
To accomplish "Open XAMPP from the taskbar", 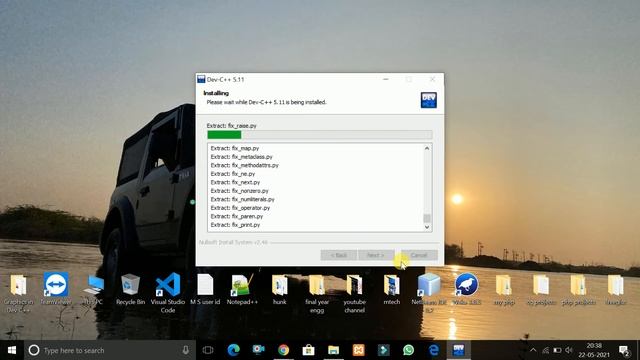I will coord(358,350).
